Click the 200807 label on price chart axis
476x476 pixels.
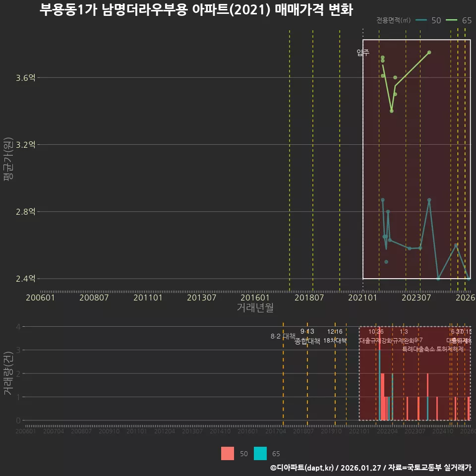(94, 297)
